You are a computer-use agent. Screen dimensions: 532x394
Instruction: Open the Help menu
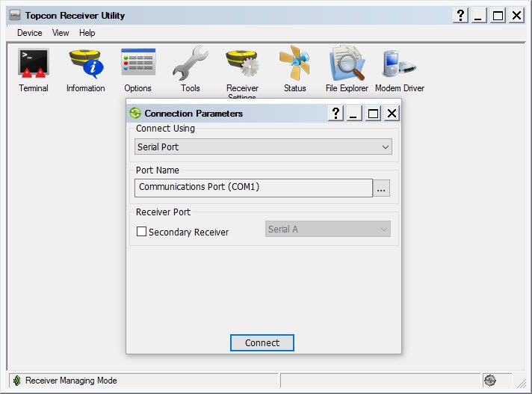point(87,33)
